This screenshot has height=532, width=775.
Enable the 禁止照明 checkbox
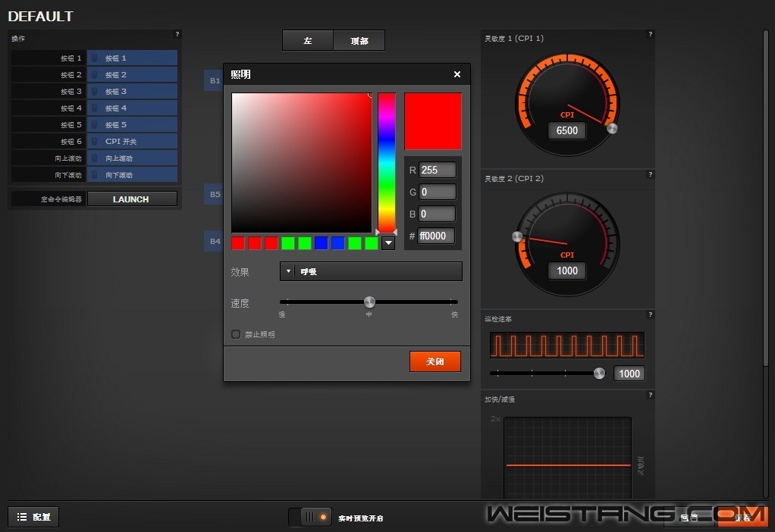[x=237, y=334]
